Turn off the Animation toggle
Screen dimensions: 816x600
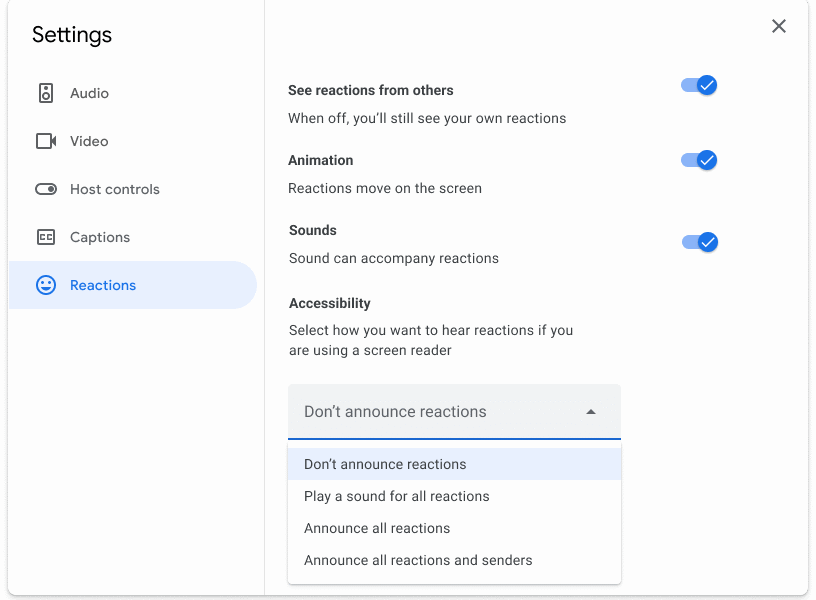[x=697, y=160]
